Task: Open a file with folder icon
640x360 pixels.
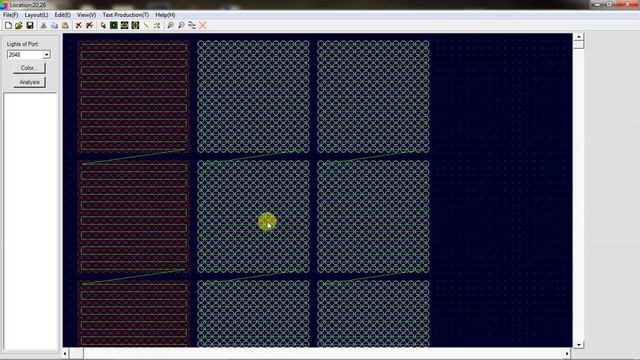Action: coord(19,25)
